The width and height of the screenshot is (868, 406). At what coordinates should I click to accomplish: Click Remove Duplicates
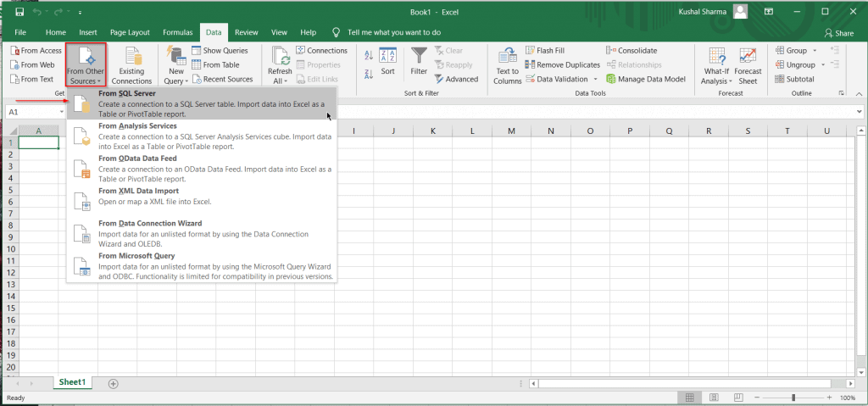(563, 64)
